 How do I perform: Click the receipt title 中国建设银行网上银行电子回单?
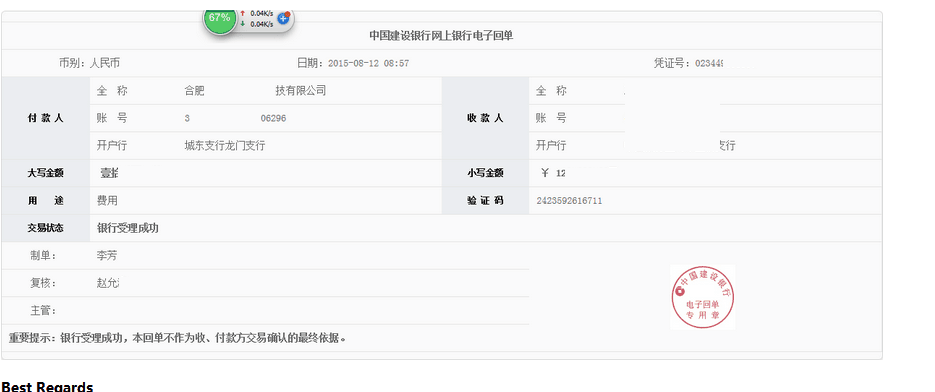pyautogui.click(x=441, y=36)
